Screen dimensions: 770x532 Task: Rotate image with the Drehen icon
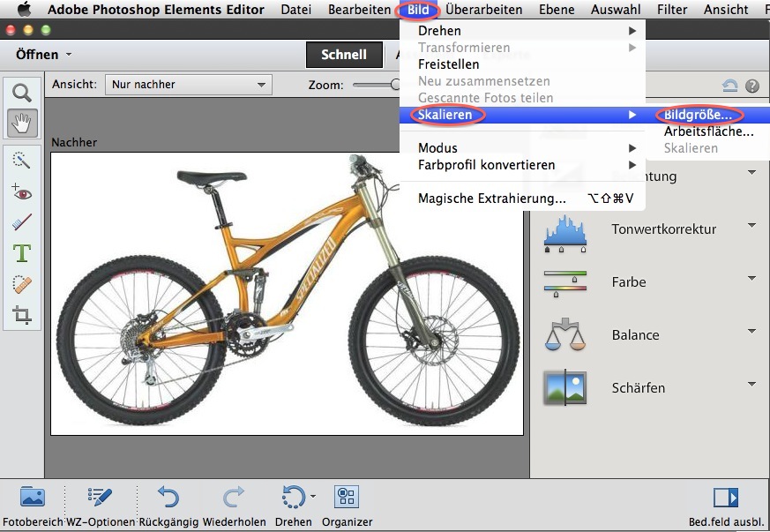point(293,497)
